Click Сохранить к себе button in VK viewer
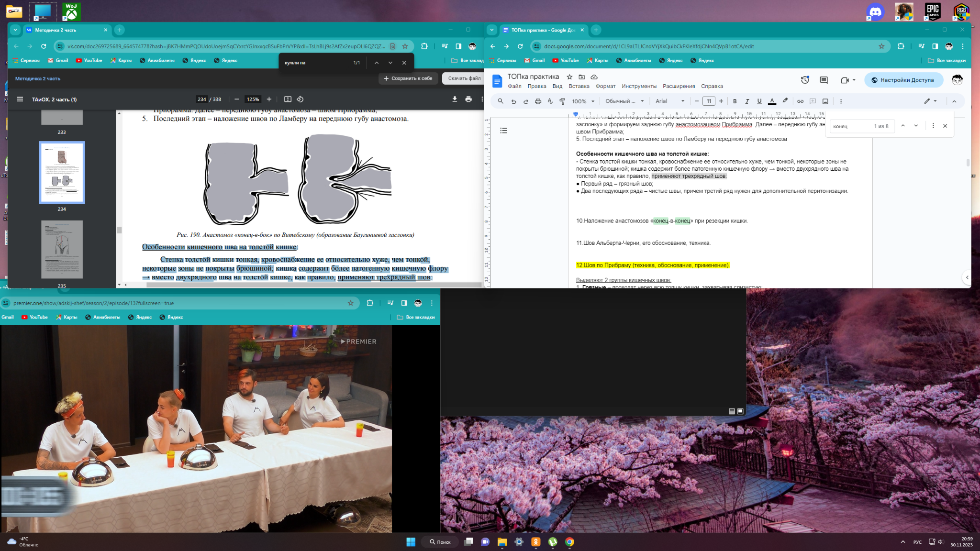 [x=408, y=78]
